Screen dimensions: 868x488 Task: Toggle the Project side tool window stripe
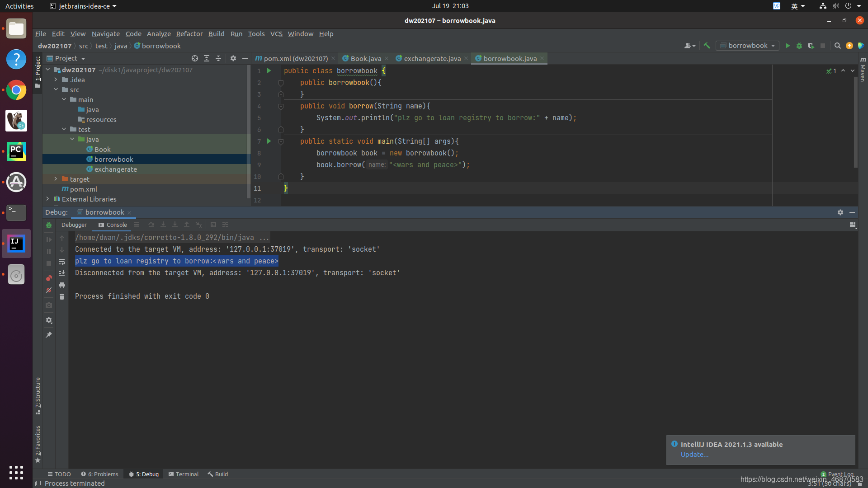click(x=38, y=72)
